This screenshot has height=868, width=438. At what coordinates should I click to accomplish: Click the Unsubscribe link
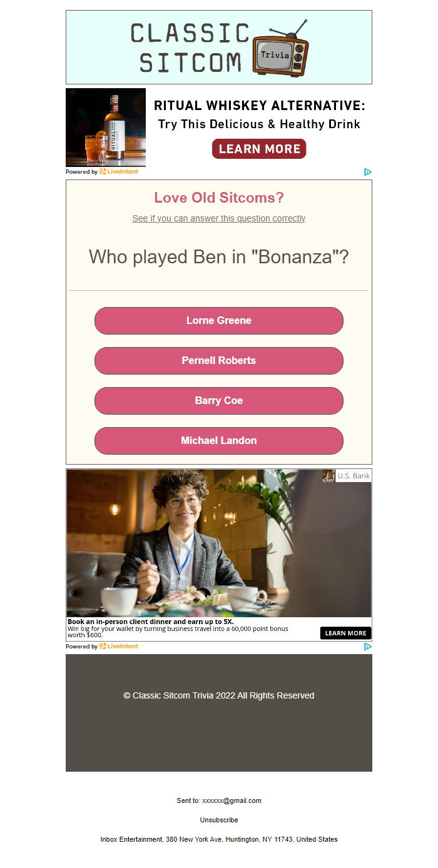coord(219,820)
